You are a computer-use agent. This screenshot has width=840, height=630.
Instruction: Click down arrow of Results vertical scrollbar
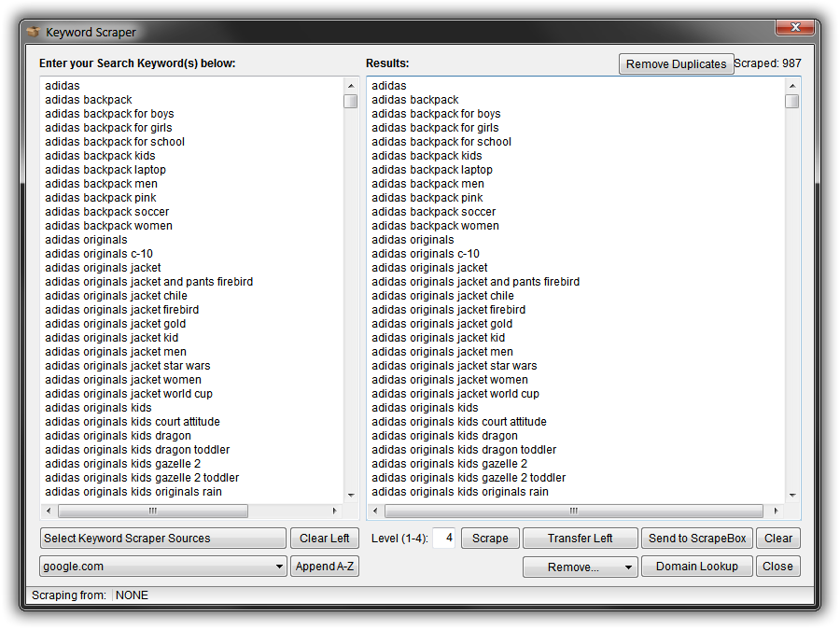click(792, 495)
